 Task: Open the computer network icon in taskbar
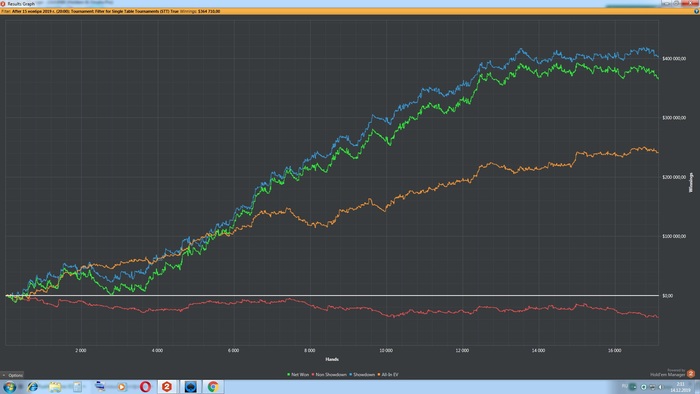pyautogui.click(x=100, y=386)
